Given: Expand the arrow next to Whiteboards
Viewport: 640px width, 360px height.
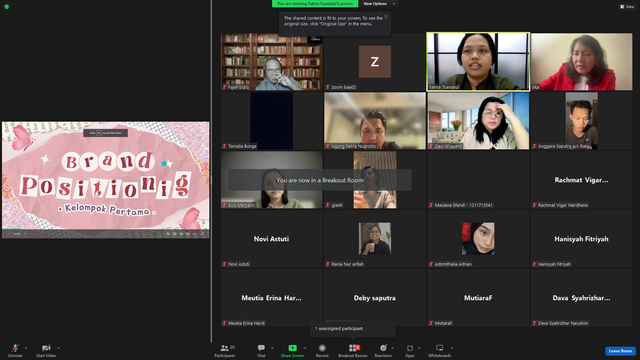Looking at the screenshot, I should point(452,348).
